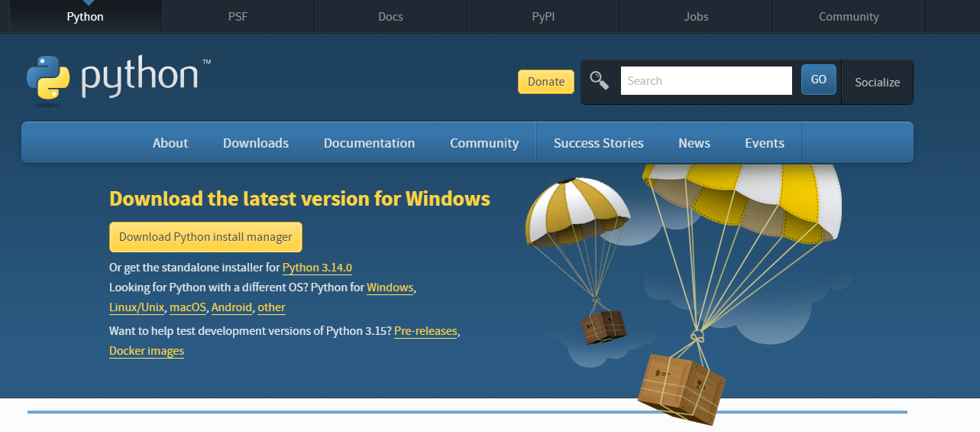Open the Jobs top tab

[696, 16]
